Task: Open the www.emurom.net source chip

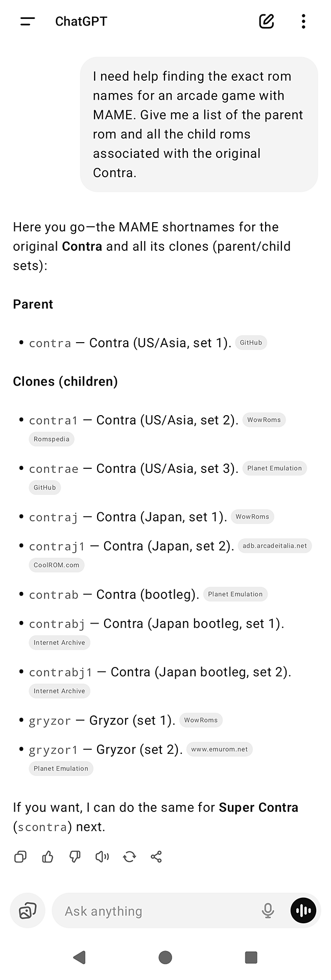Action: click(220, 750)
